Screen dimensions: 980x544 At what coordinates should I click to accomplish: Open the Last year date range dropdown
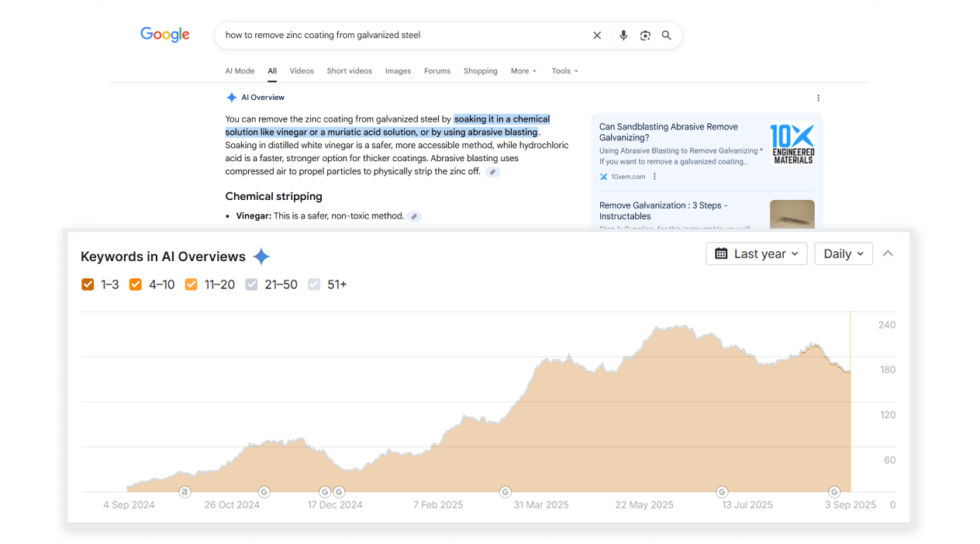tap(756, 253)
